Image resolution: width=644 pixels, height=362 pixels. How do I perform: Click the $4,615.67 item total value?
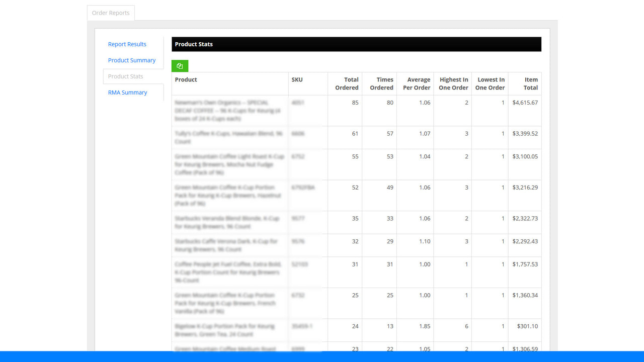[525, 103]
